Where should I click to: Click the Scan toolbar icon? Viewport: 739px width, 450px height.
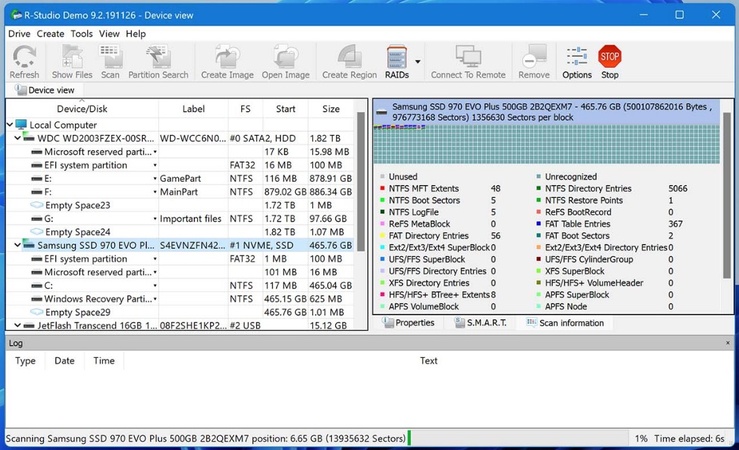point(110,61)
